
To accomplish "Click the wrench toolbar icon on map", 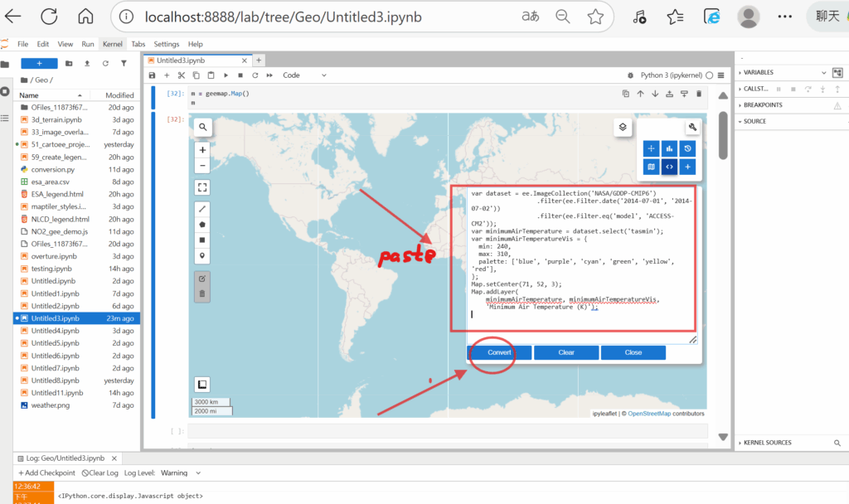I will pos(693,127).
